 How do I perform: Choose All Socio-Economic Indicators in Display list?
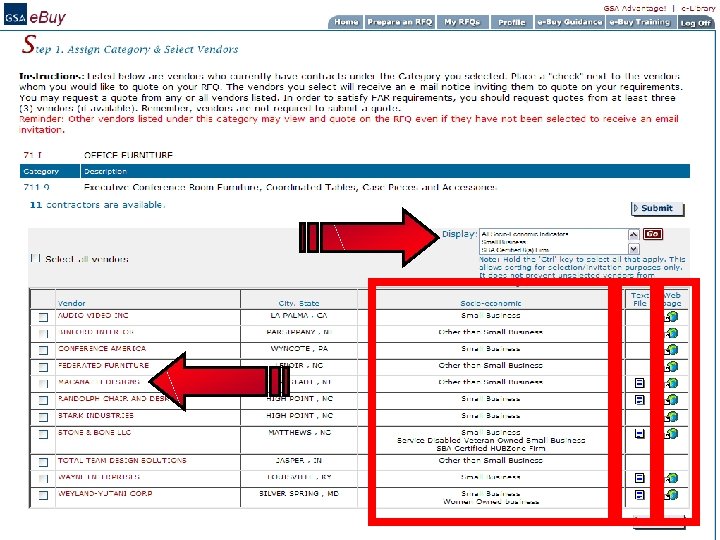point(524,234)
